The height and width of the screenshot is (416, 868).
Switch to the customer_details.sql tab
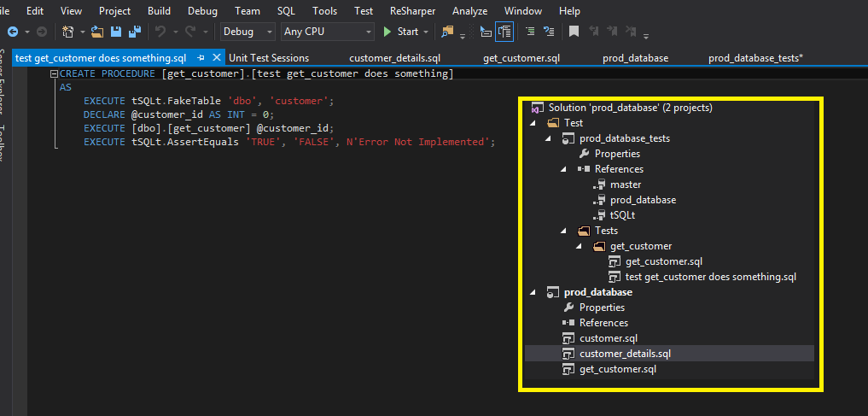394,58
